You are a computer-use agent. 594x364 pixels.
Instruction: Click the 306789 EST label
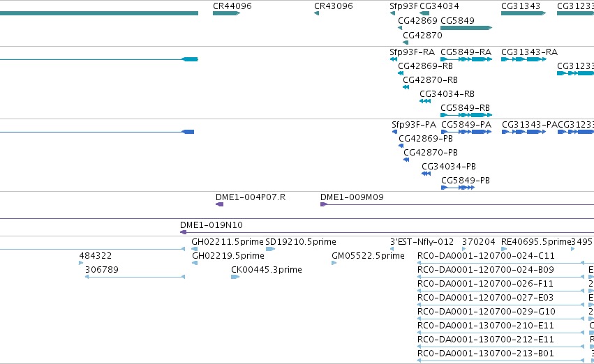[102, 270]
